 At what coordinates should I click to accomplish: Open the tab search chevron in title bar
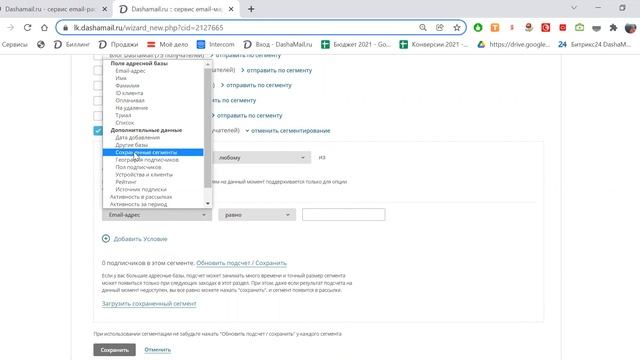coord(574,8)
